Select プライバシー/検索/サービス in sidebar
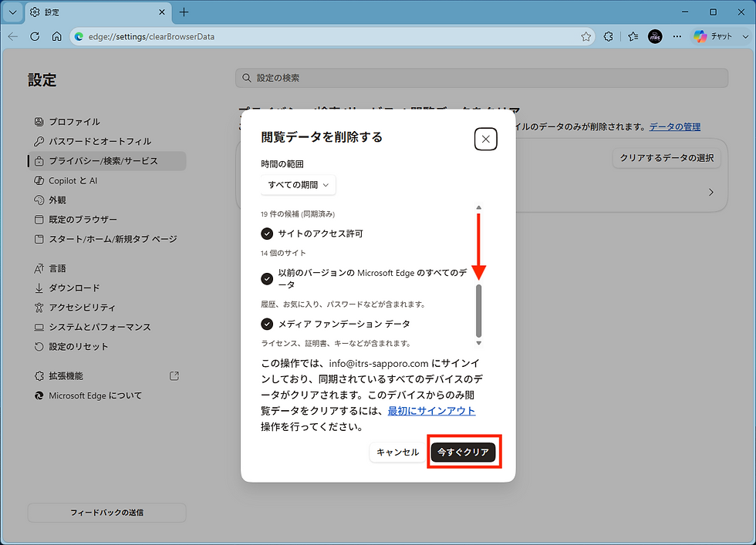756x545 pixels. [106, 161]
